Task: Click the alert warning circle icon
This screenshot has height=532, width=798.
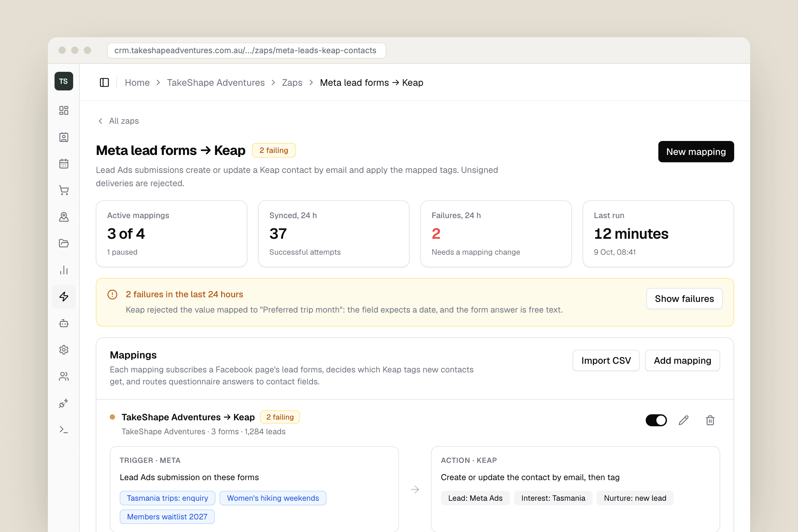Action: 112,295
